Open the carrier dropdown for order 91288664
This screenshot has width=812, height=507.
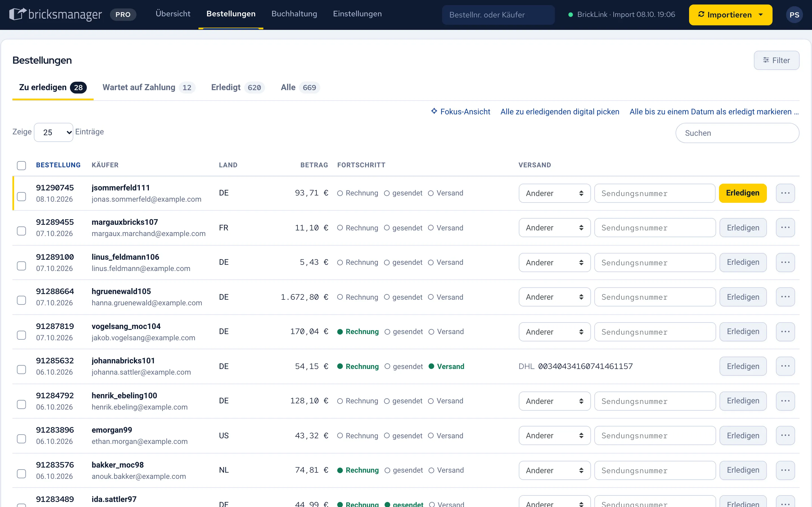click(x=554, y=297)
